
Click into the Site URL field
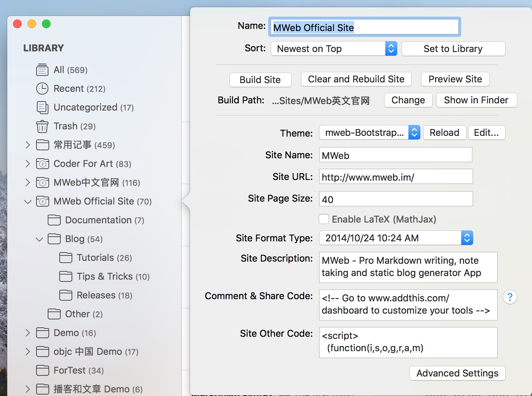[396, 177]
